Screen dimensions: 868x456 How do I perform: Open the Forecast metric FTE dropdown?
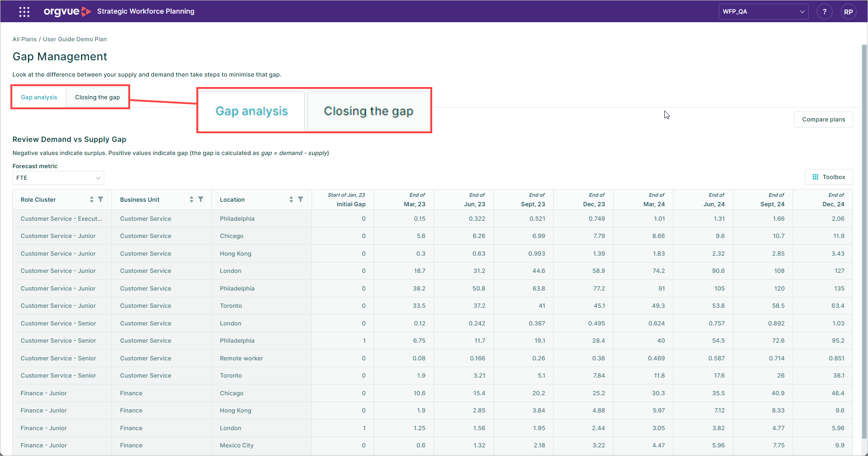[58, 178]
